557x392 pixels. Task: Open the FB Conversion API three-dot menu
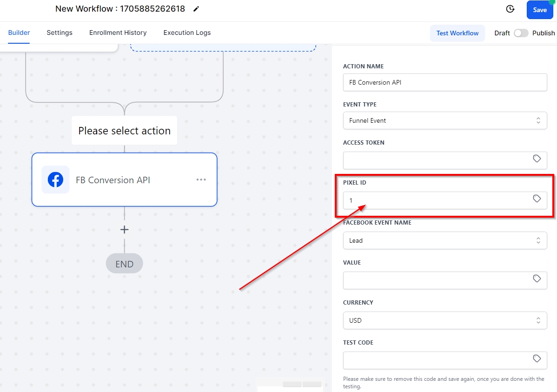click(x=201, y=179)
